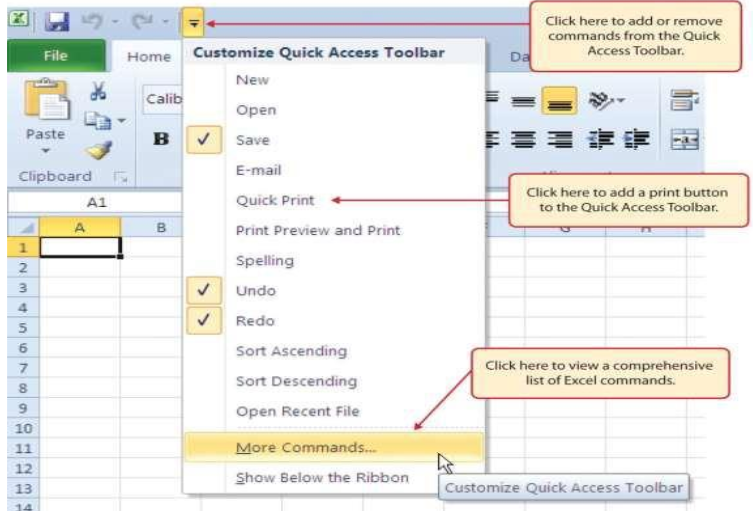Select Show Below the Ribbon
This screenshot has height=511, width=753.
click(x=334, y=477)
